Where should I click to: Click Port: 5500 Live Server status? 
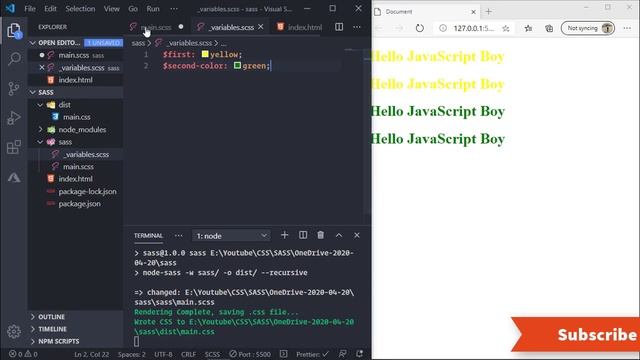(250, 354)
